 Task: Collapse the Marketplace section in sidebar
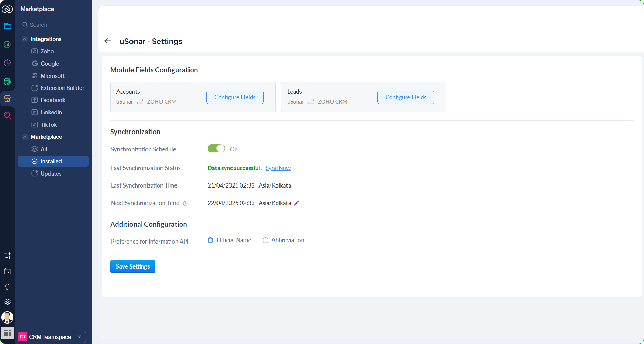click(25, 137)
